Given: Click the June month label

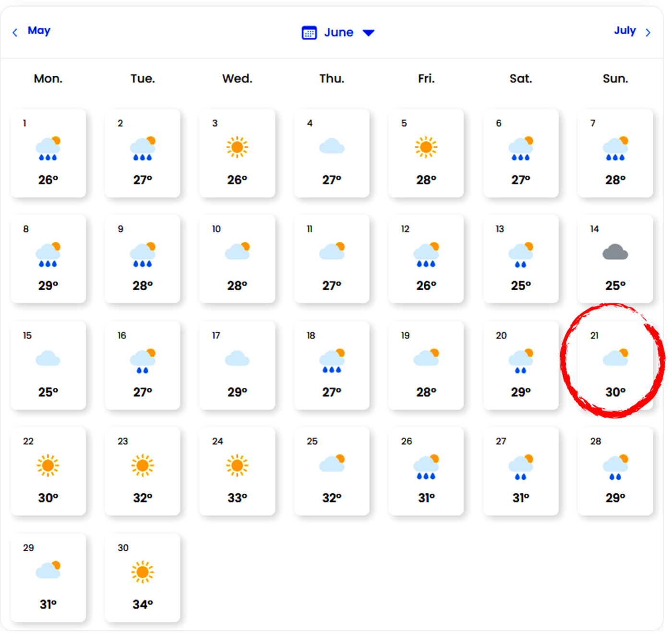Looking at the screenshot, I should click(x=338, y=33).
